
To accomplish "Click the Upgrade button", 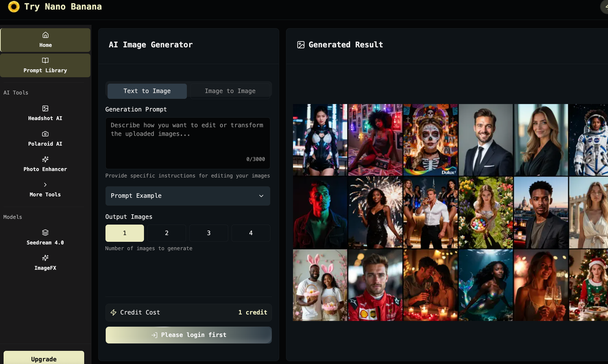I will click(44, 359).
